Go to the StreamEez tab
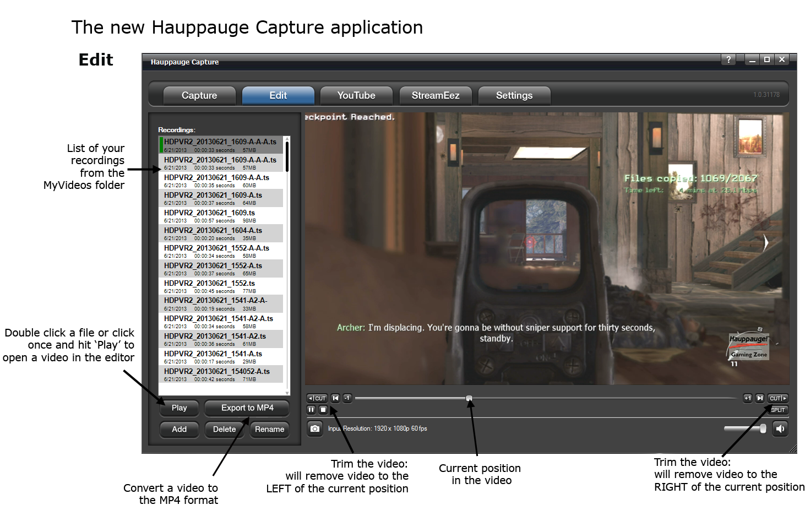Viewport: 805px width, 532px height. click(x=436, y=95)
